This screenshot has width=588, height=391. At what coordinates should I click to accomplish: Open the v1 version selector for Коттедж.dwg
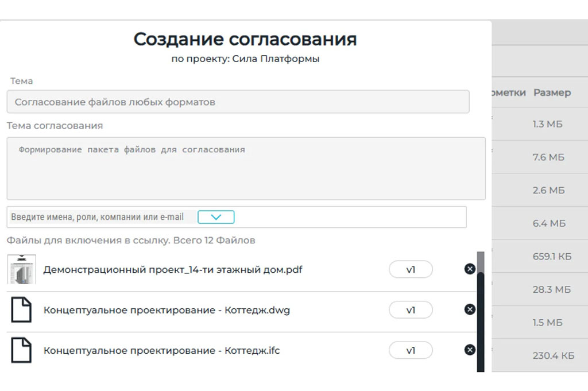click(x=411, y=310)
